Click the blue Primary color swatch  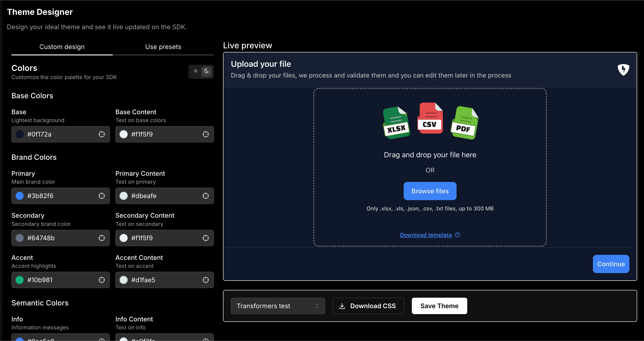[19, 196]
